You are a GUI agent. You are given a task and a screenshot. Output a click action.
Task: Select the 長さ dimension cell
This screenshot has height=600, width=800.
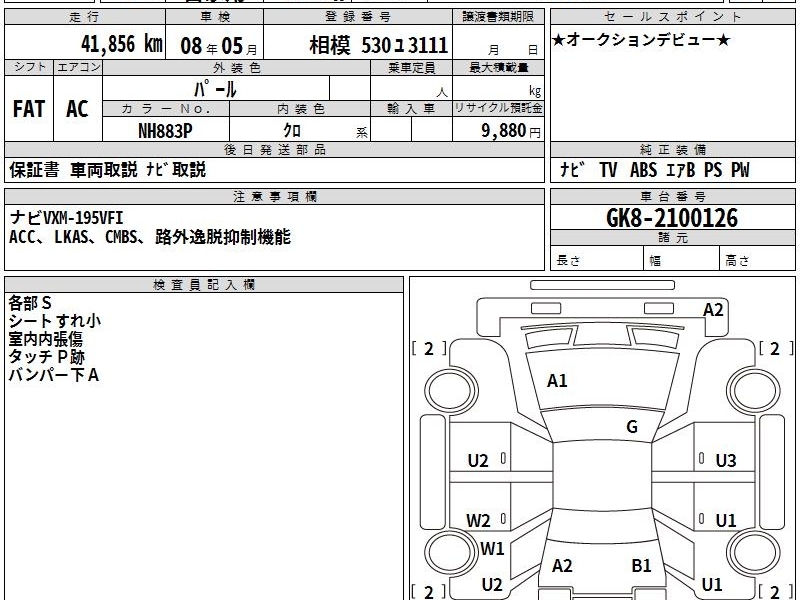point(597,260)
